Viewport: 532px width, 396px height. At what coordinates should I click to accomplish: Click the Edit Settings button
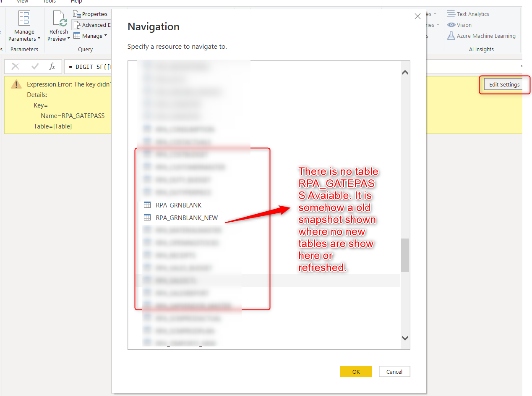pyautogui.click(x=504, y=84)
